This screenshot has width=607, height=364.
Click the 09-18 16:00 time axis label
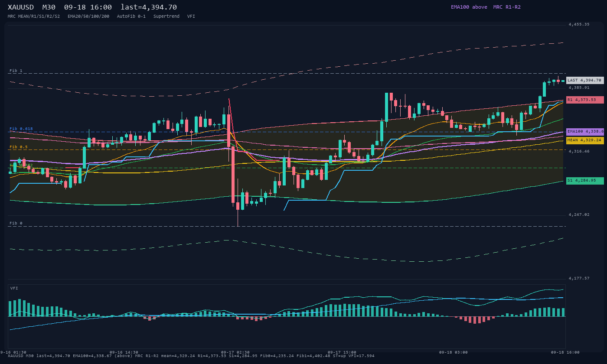pyautogui.click(x=565, y=352)
